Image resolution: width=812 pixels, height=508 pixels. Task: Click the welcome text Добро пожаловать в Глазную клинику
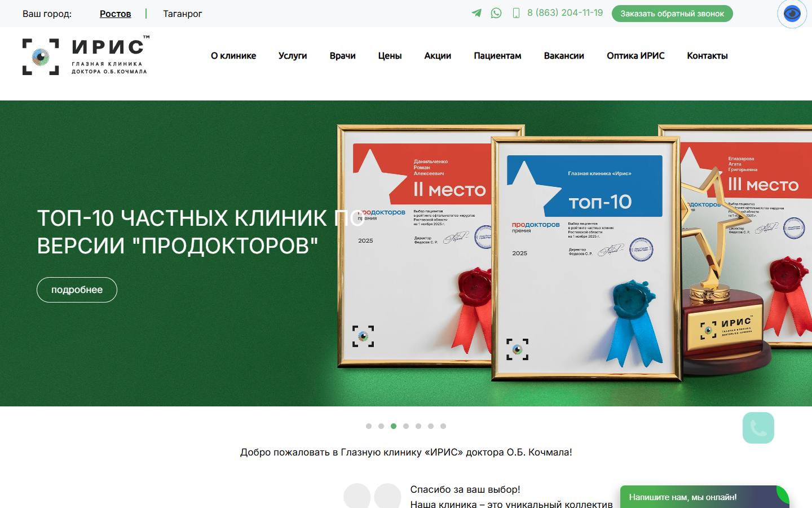pyautogui.click(x=406, y=452)
